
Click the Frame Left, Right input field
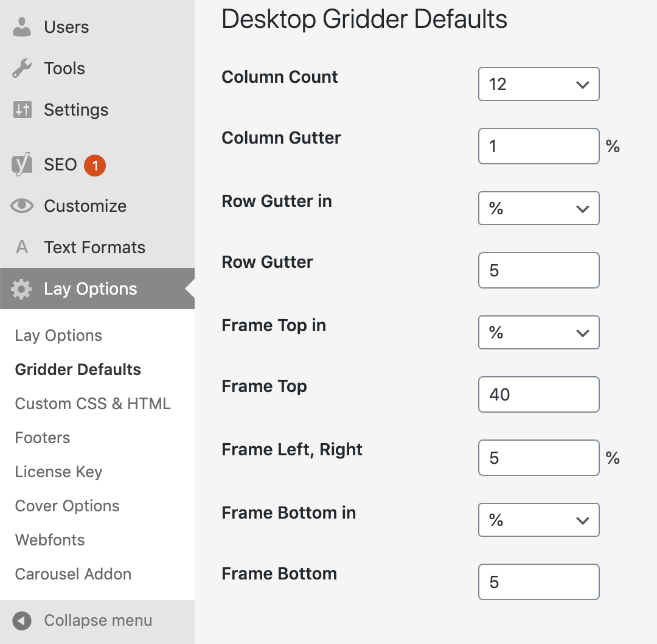coord(538,458)
